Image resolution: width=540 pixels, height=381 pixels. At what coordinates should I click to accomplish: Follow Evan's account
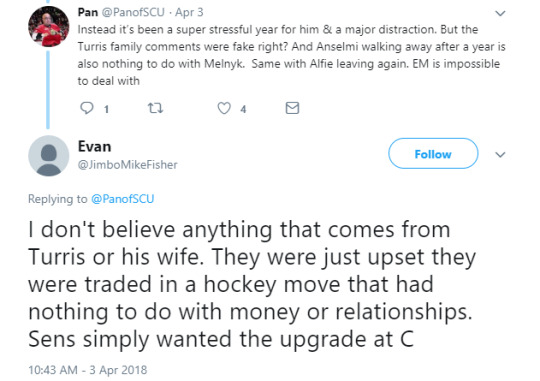tap(433, 154)
